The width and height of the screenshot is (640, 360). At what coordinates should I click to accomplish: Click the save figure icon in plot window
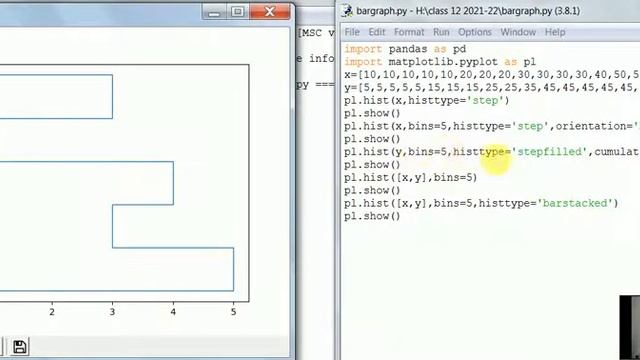[20, 347]
